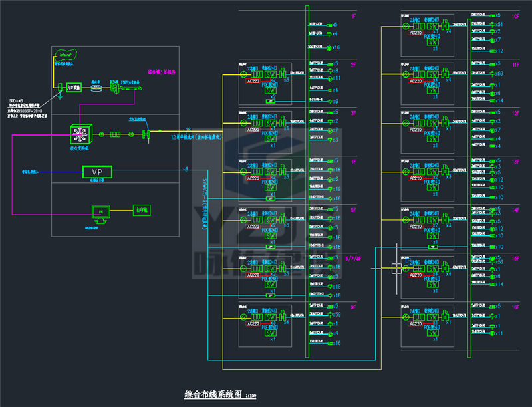Select the magenta line from core switch to PC
The height and width of the screenshot is (407, 532).
pos(12,175)
